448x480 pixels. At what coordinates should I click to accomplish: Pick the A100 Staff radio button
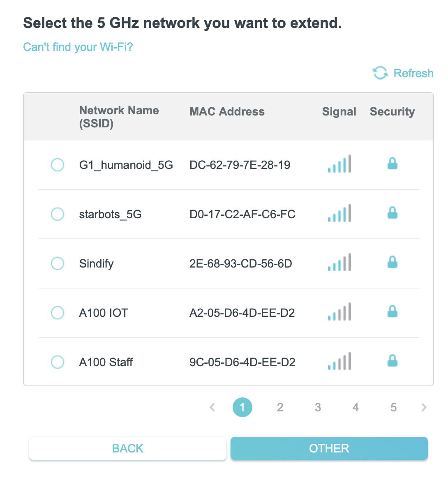[58, 362]
